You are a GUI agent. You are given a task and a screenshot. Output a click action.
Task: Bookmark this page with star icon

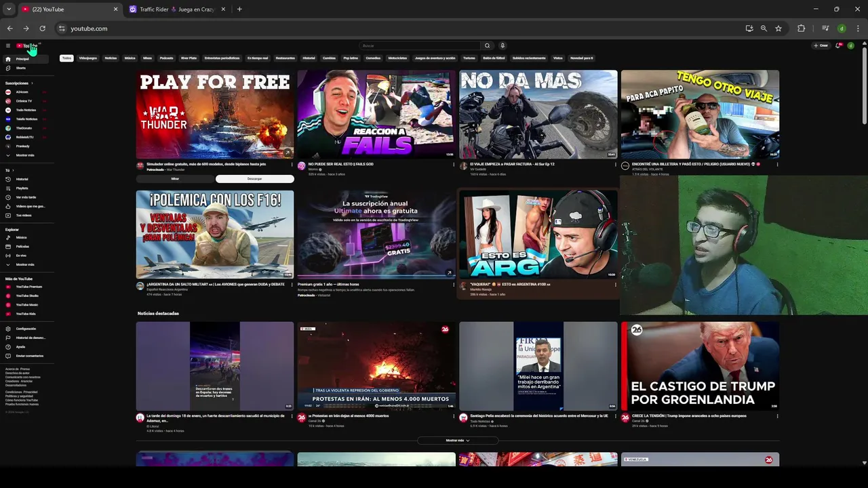pos(778,28)
